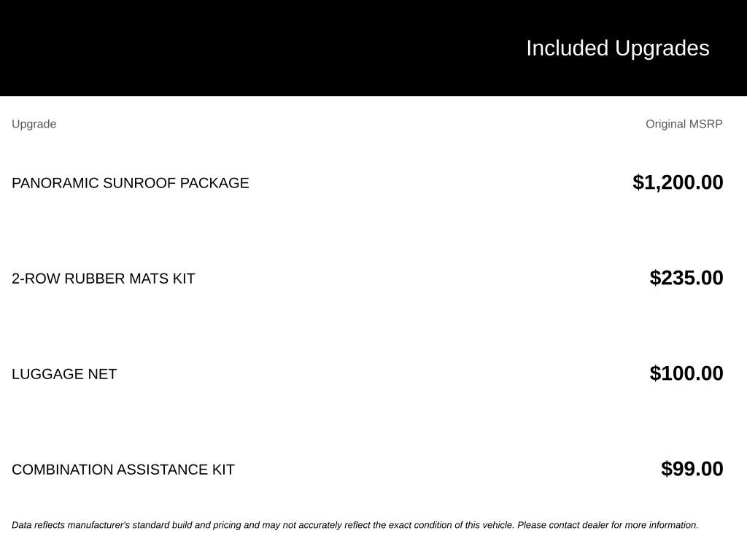Click the $235.00 price value
Screen dimensions: 747x560
pyautogui.click(x=686, y=278)
